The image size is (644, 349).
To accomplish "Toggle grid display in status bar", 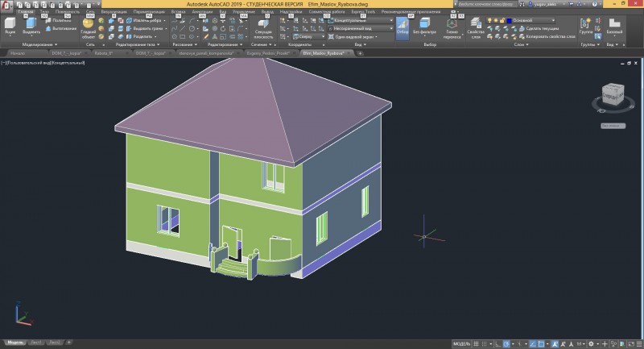I will 476,343.
